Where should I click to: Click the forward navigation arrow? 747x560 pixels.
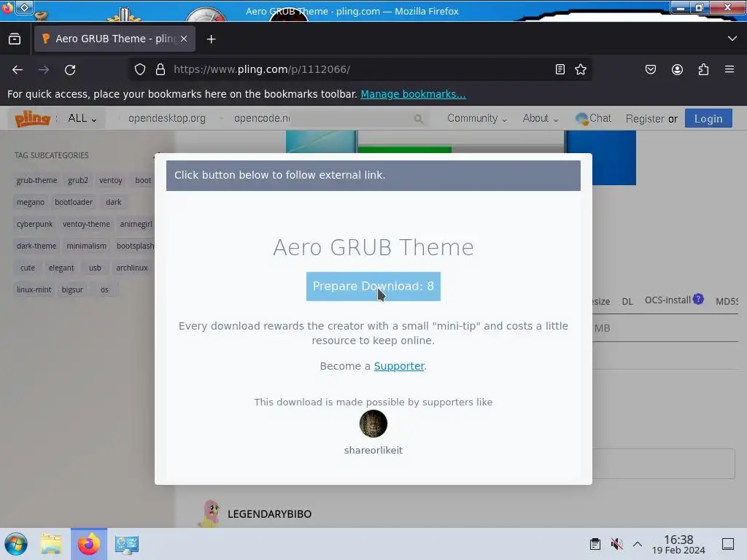(44, 69)
